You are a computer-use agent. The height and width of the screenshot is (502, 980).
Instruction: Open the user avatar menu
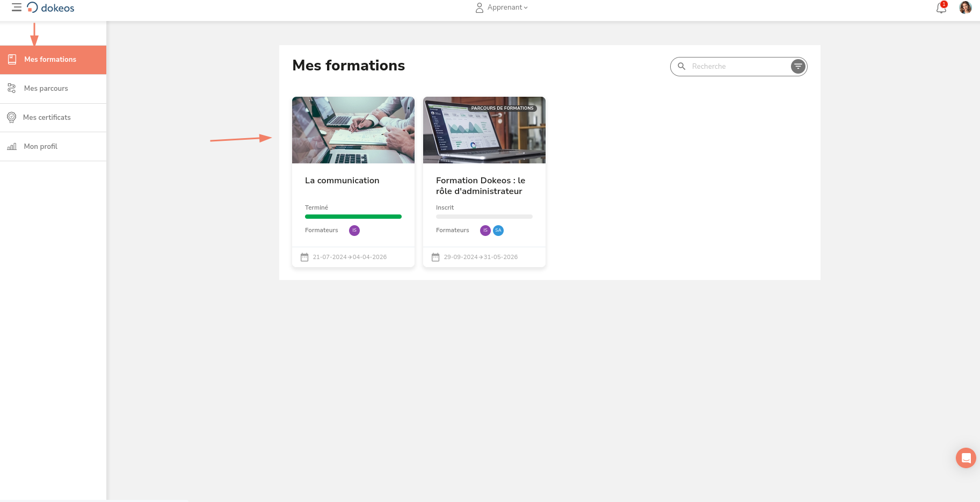point(965,8)
